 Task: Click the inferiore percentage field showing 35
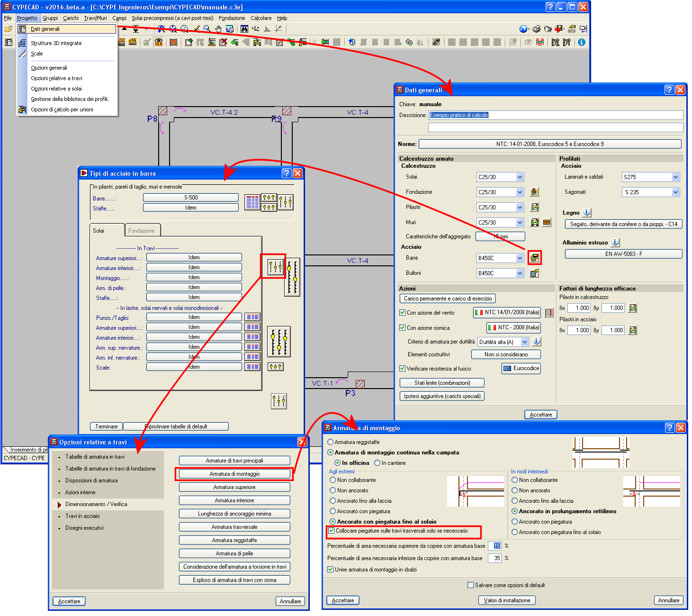(494, 558)
